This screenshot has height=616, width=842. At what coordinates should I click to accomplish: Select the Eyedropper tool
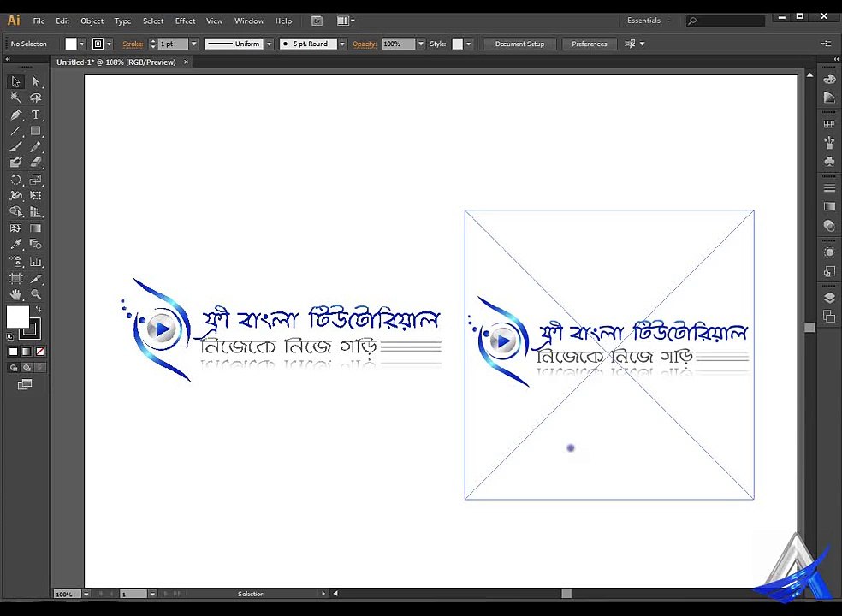[15, 245]
